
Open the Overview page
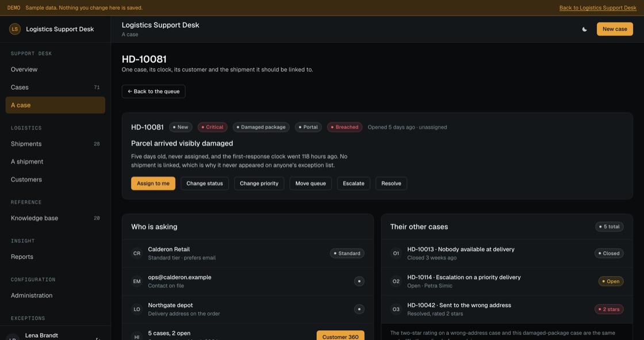[55, 70]
